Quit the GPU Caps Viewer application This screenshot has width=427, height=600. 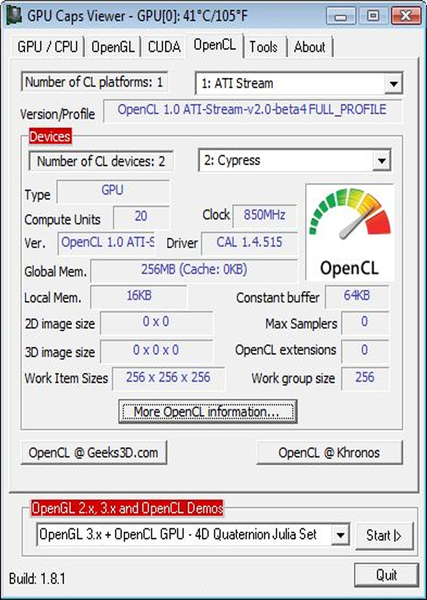tap(386, 575)
